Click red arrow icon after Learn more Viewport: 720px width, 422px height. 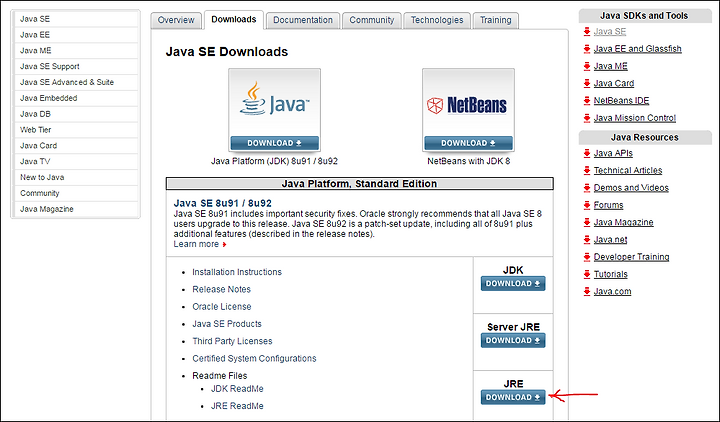coord(224,245)
